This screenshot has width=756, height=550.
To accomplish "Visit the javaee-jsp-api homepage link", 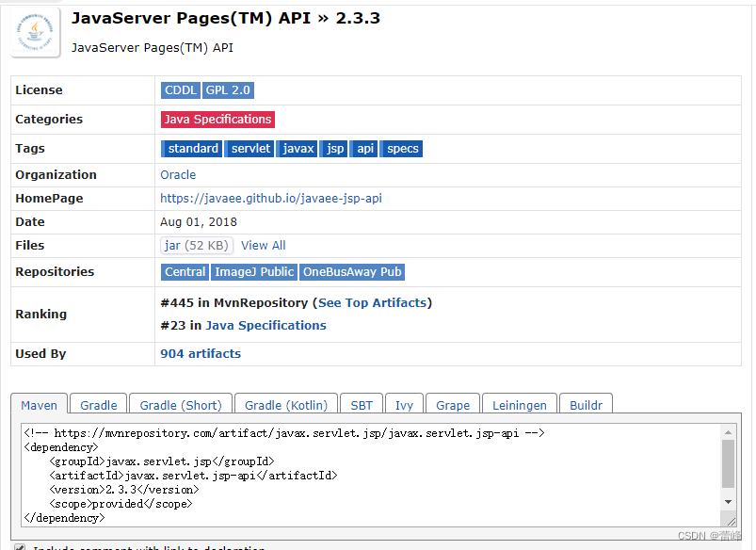I will click(x=271, y=199).
